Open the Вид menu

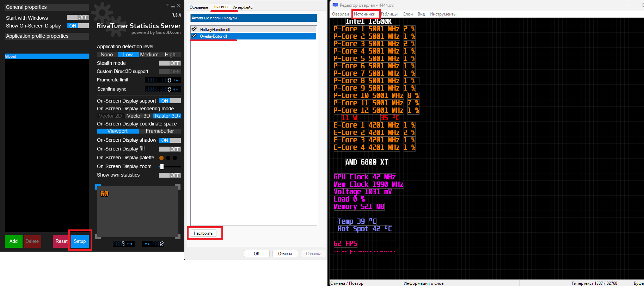pyautogui.click(x=421, y=14)
